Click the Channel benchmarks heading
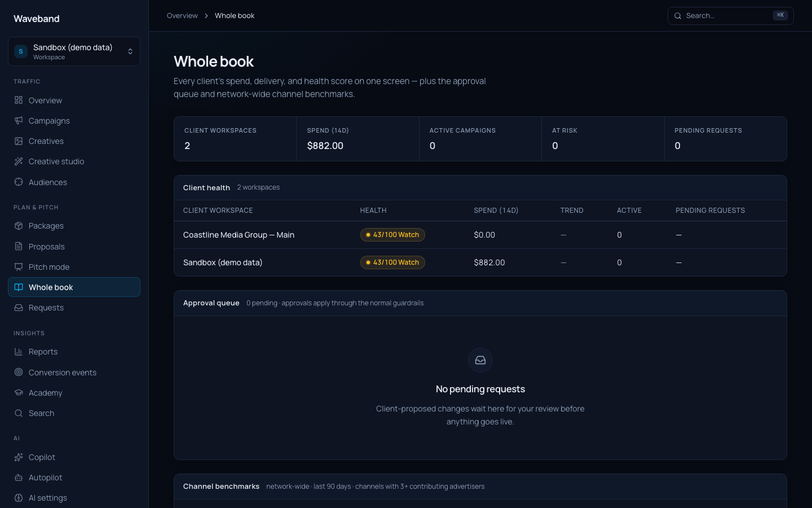The height and width of the screenshot is (508, 812). point(222,487)
